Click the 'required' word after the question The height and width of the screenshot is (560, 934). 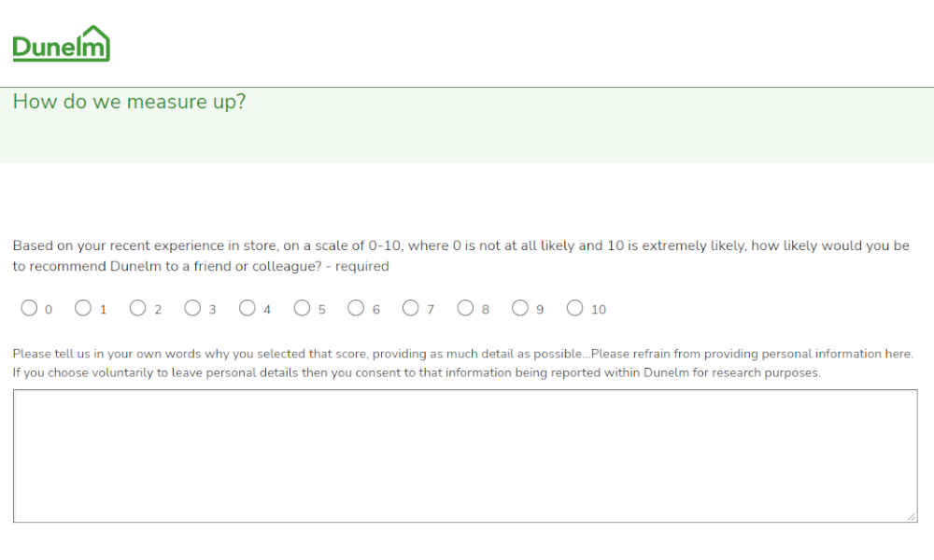[361, 266]
